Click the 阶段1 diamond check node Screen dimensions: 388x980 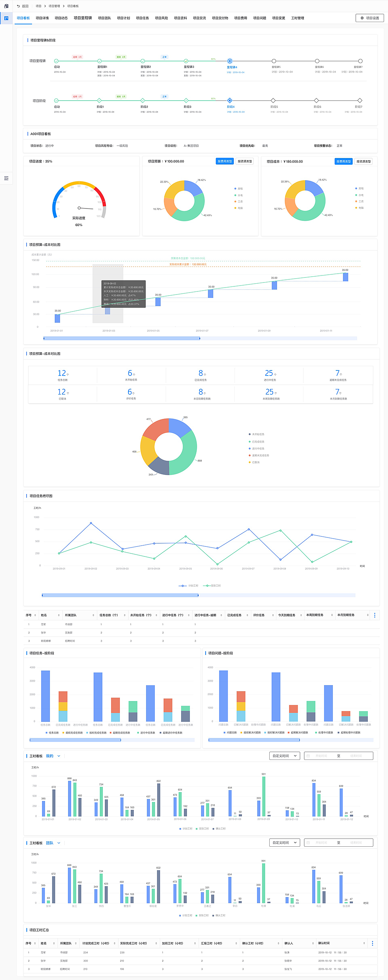[99, 101]
